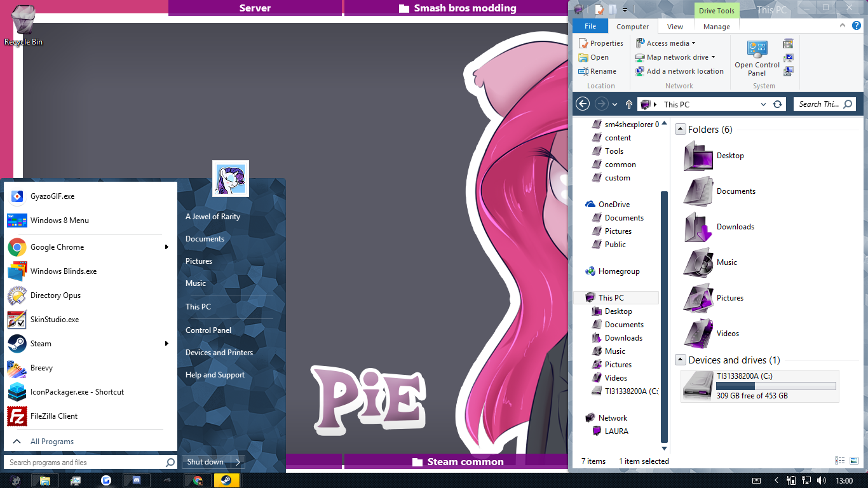The image size is (868, 488).
Task: Click Control Panel in start menu
Action: (208, 330)
